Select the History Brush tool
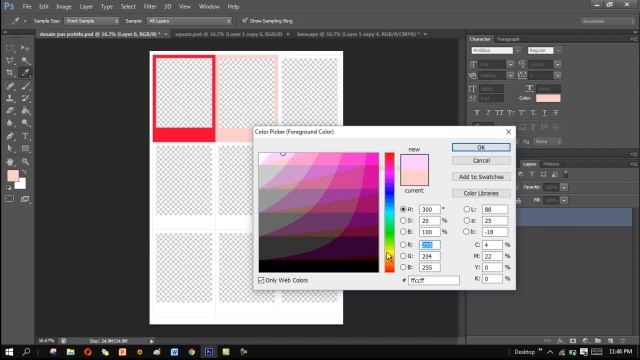 tap(25, 98)
